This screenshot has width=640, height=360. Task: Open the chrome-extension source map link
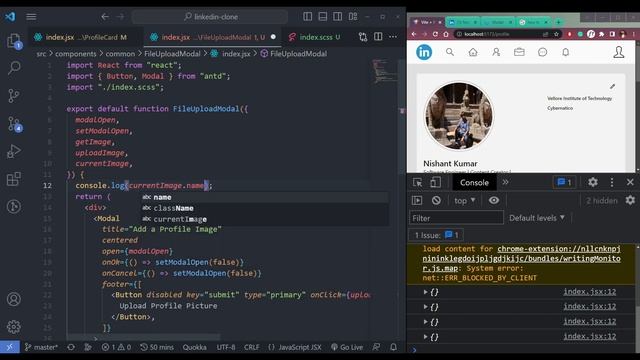coord(522,258)
